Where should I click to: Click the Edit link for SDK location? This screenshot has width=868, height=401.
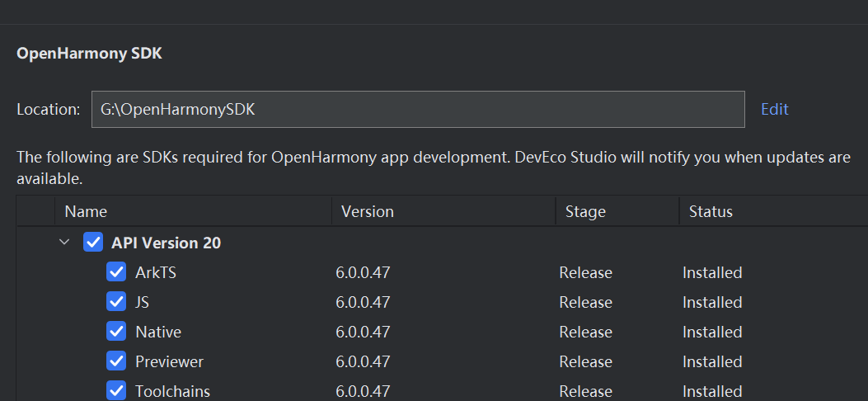774,110
